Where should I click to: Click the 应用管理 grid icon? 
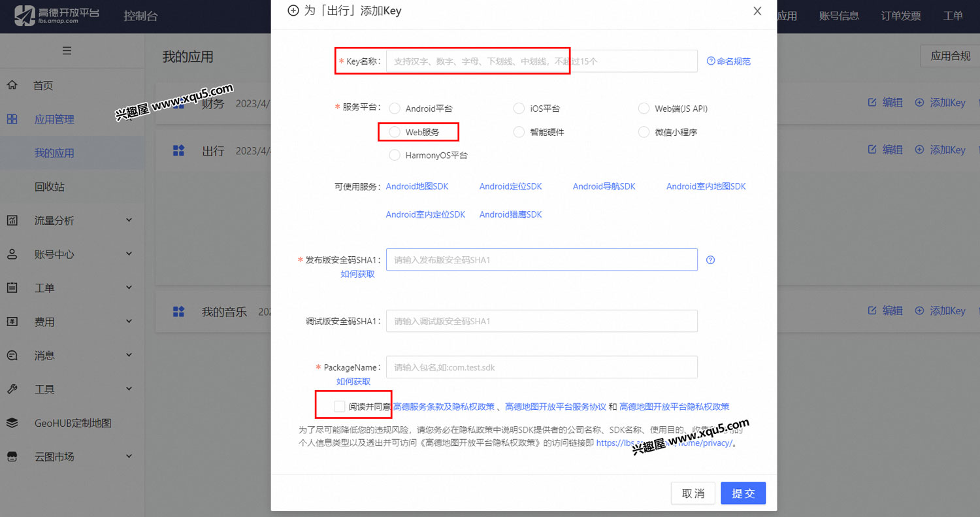[x=12, y=119]
